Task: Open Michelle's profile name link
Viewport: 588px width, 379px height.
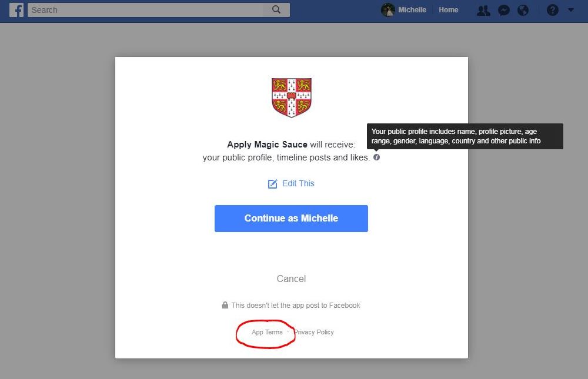Action: pos(412,10)
